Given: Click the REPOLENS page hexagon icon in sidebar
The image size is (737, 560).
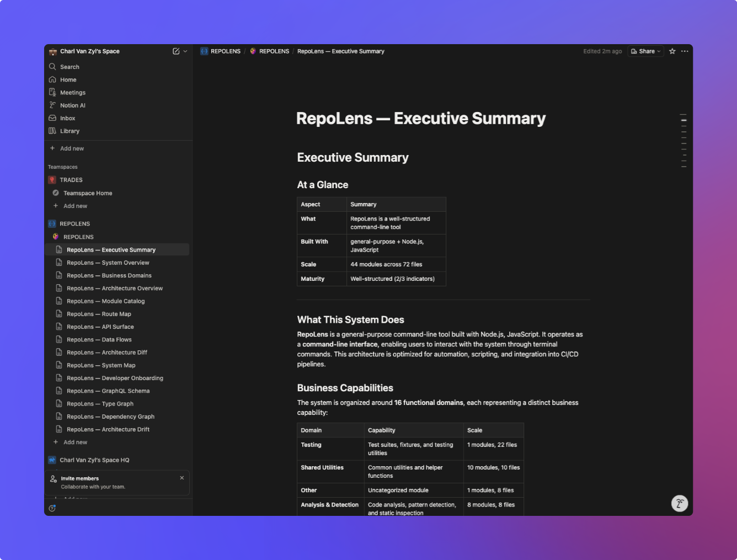Looking at the screenshot, I should 56,237.
